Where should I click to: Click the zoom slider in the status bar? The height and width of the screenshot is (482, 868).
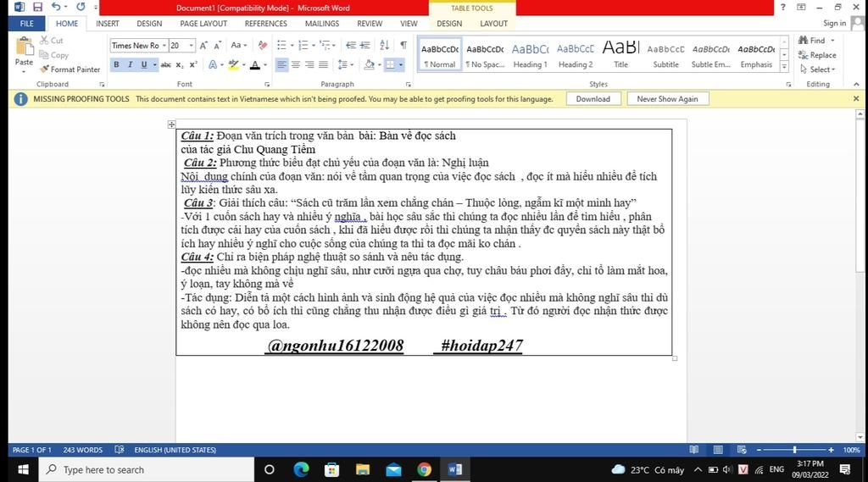[794, 450]
